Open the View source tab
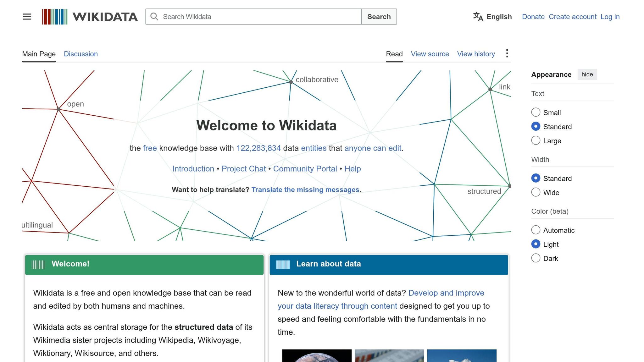The image size is (644, 362). [430, 54]
